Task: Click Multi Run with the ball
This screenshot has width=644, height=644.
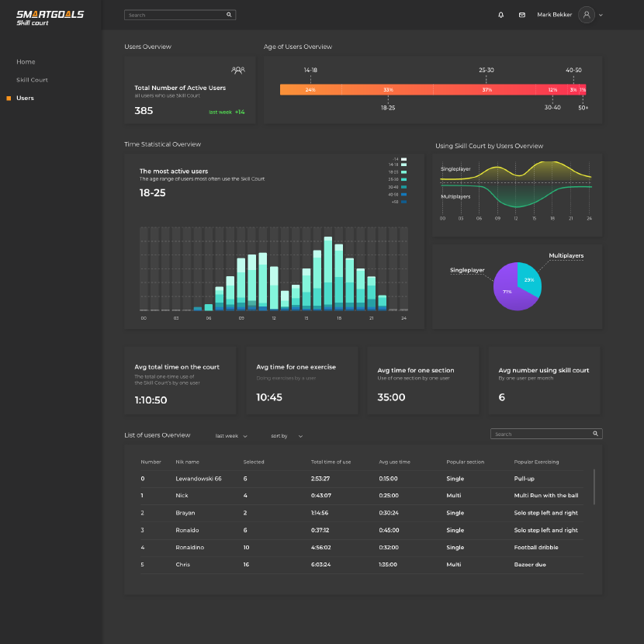Action: (x=545, y=495)
